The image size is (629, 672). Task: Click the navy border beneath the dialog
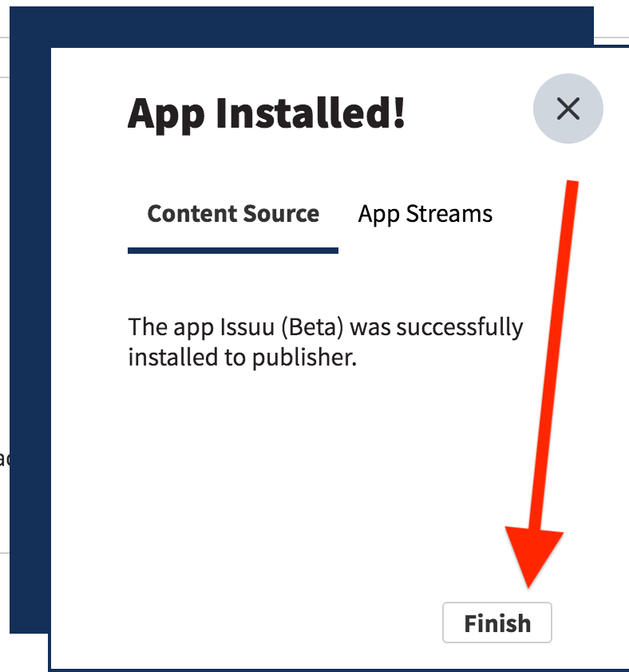(338, 670)
